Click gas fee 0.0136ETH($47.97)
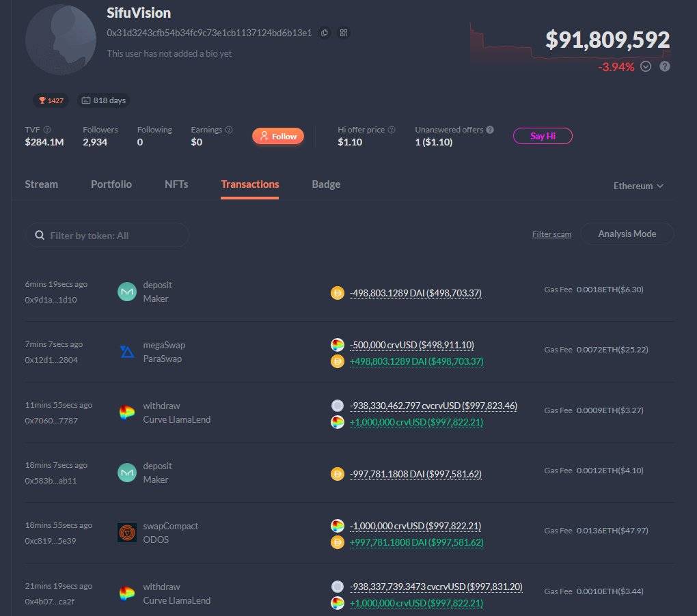Viewport: 697px width, 616px height. pyautogui.click(x=612, y=531)
